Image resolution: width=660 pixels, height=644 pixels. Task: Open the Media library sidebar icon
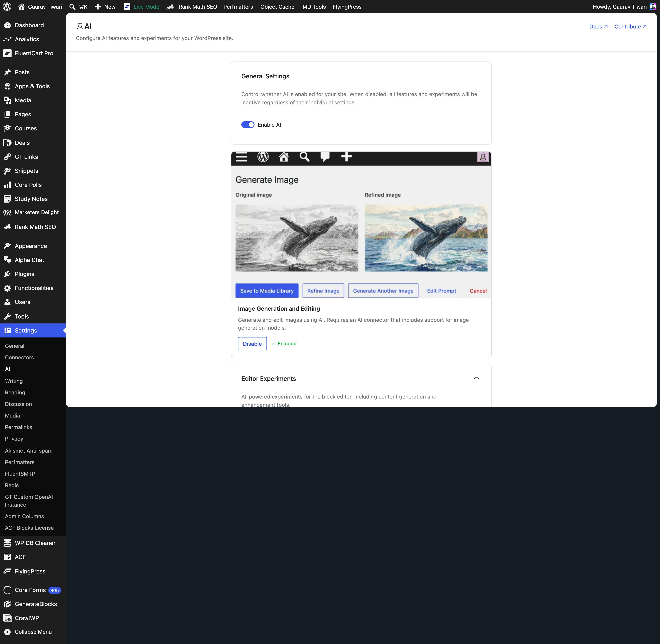point(7,100)
